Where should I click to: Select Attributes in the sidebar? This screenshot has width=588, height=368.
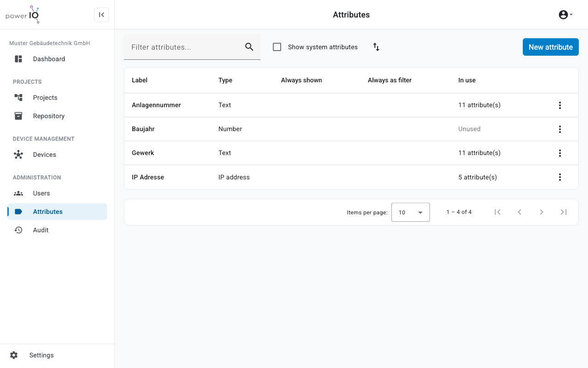point(57,212)
